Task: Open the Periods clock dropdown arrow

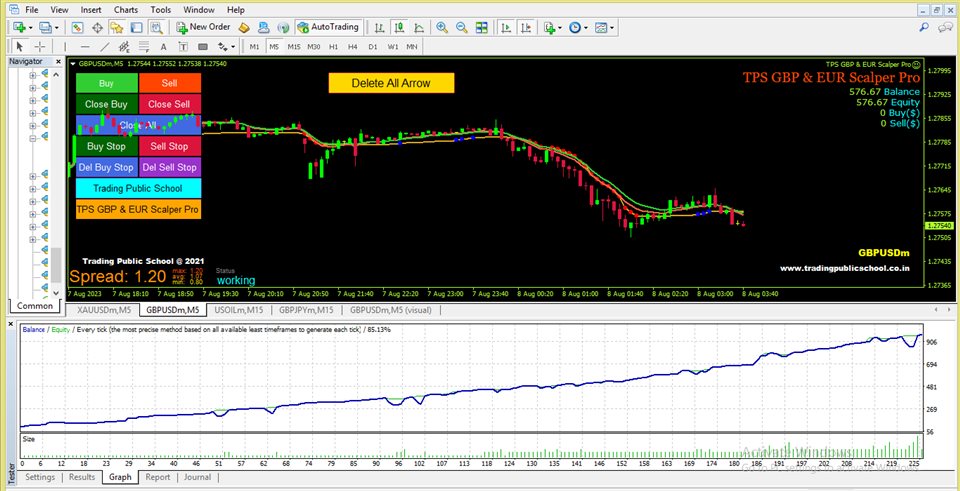Action: [585, 28]
